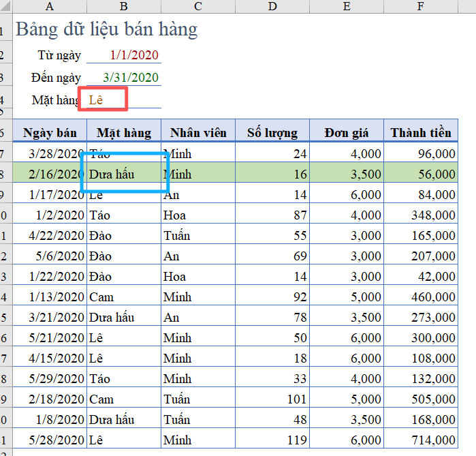The height and width of the screenshot is (456, 476).
Task: Click the quantity cell 69
Action: pos(272,256)
